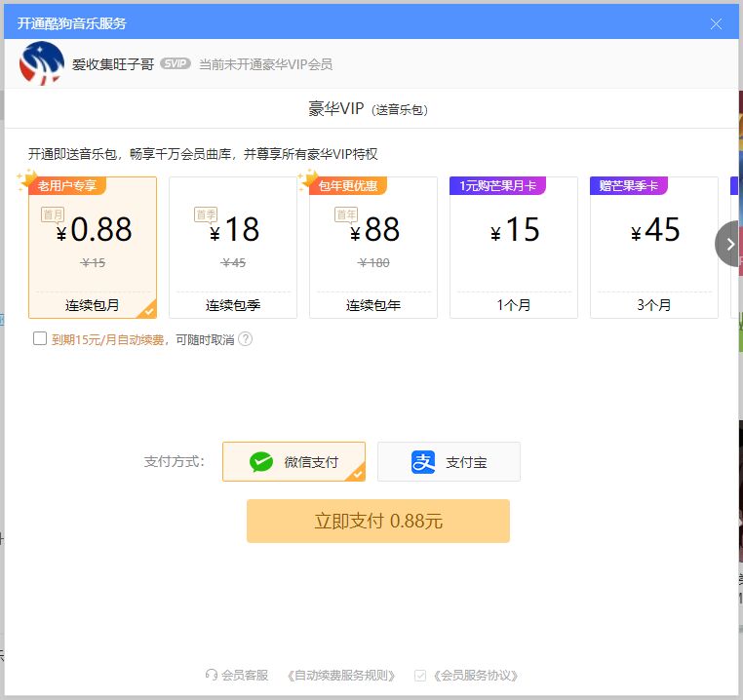Toggle the 会员服务协议 agreement checkbox
The height and width of the screenshot is (700, 743).
coord(420,676)
